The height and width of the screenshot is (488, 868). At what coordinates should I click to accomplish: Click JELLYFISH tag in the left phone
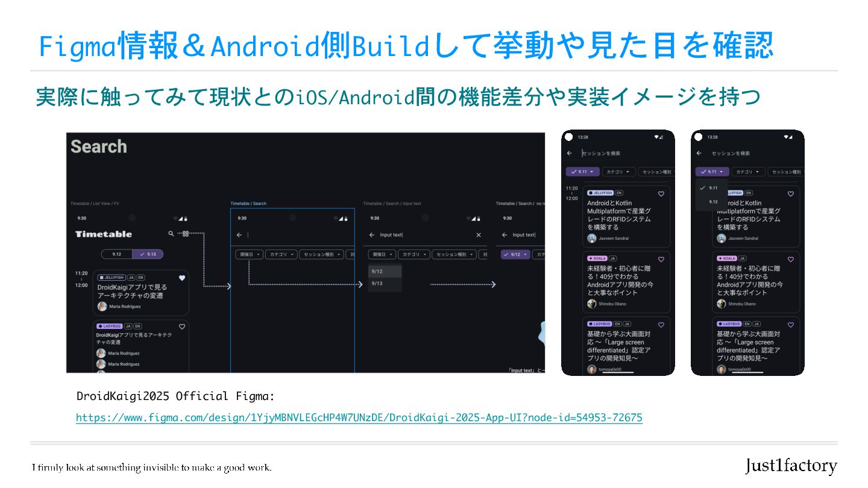[600, 193]
